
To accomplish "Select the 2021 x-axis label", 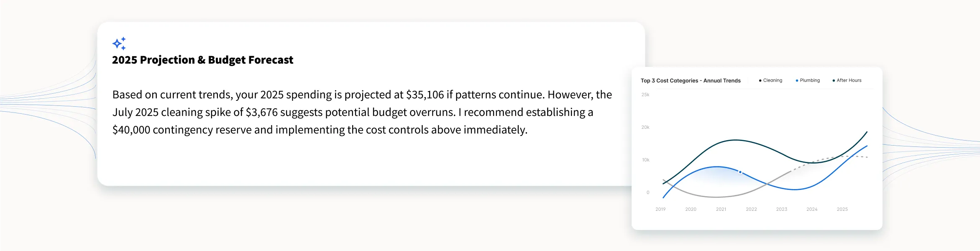I will point(721,209).
